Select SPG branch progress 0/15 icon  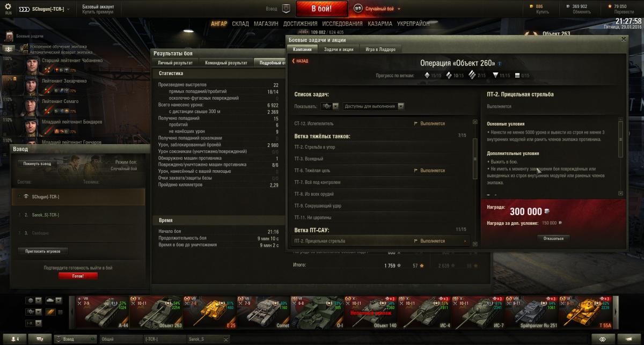(517, 75)
